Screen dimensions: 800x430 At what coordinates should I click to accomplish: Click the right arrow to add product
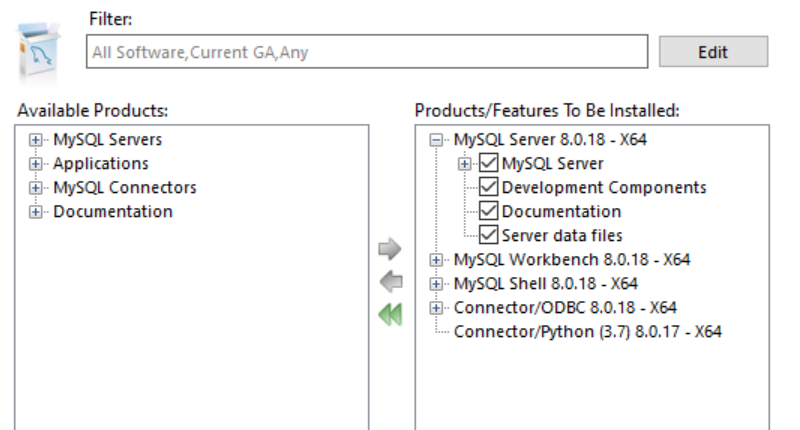pos(390,249)
